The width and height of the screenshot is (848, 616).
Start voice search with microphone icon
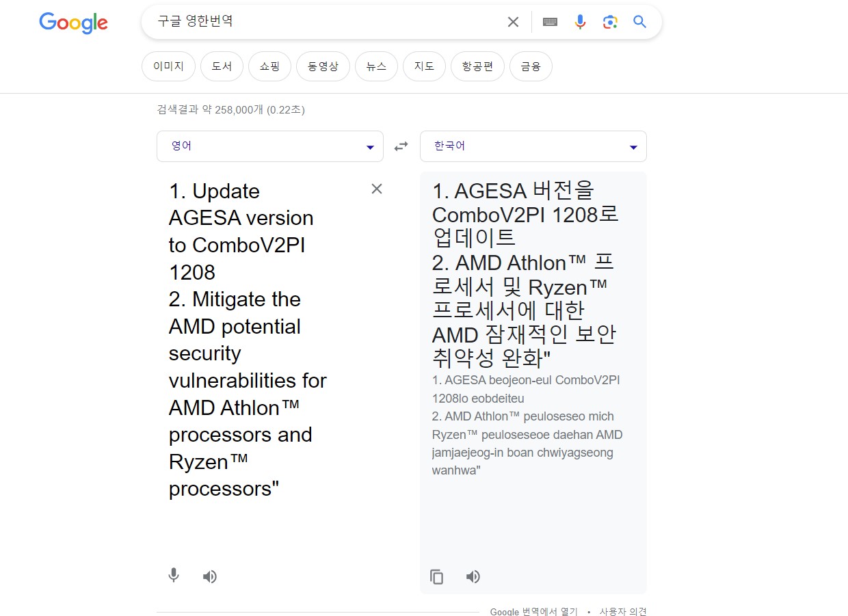(580, 22)
